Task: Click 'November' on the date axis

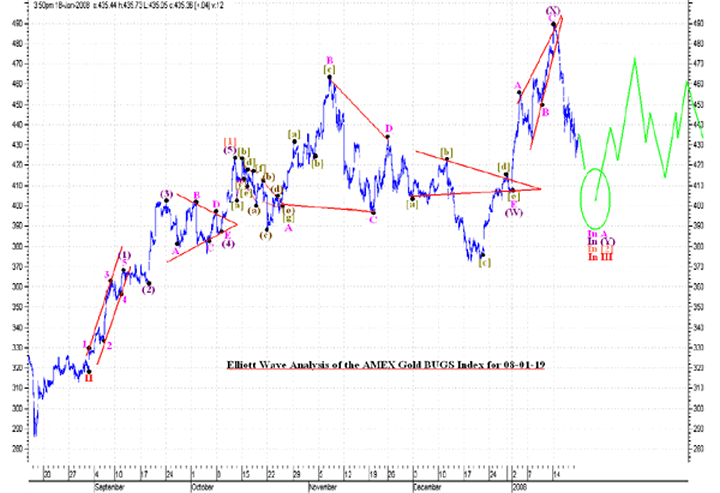Action: pos(322,487)
